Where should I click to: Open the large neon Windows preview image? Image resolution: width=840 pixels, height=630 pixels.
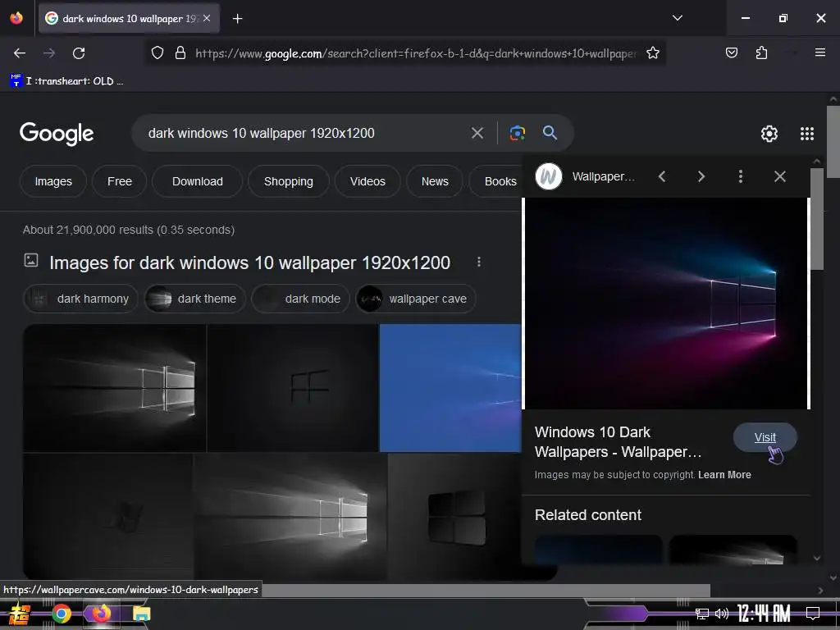coord(666,304)
